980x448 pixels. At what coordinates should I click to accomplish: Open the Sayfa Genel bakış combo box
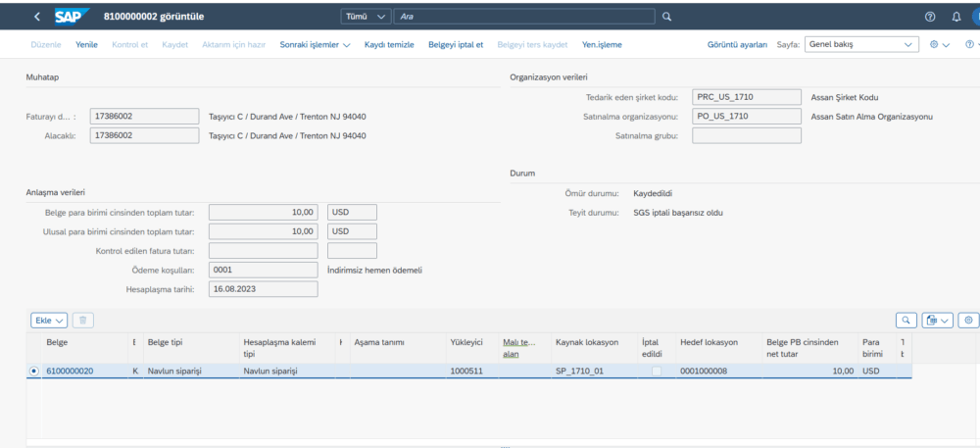click(x=861, y=45)
